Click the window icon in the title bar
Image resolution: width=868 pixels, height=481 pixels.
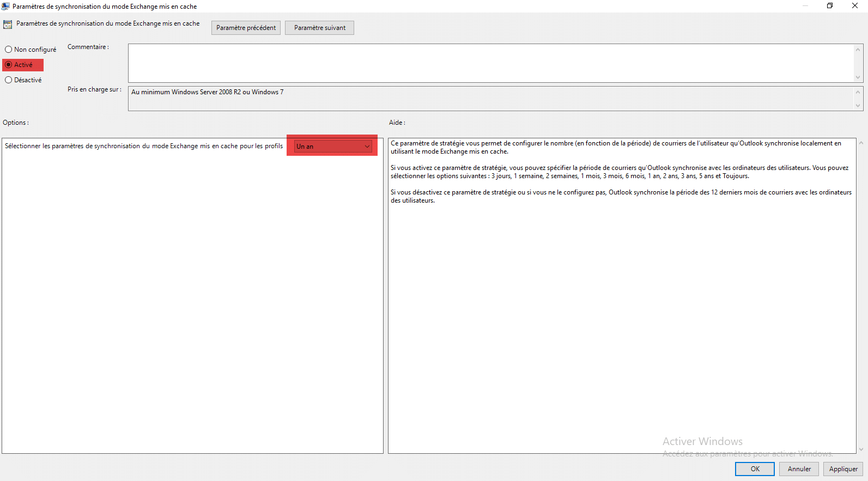click(x=5, y=7)
